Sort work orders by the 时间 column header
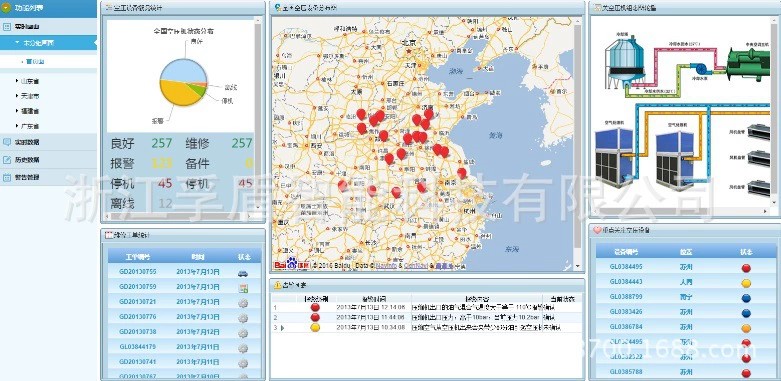Viewport: 781px width, 381px height. (198, 257)
